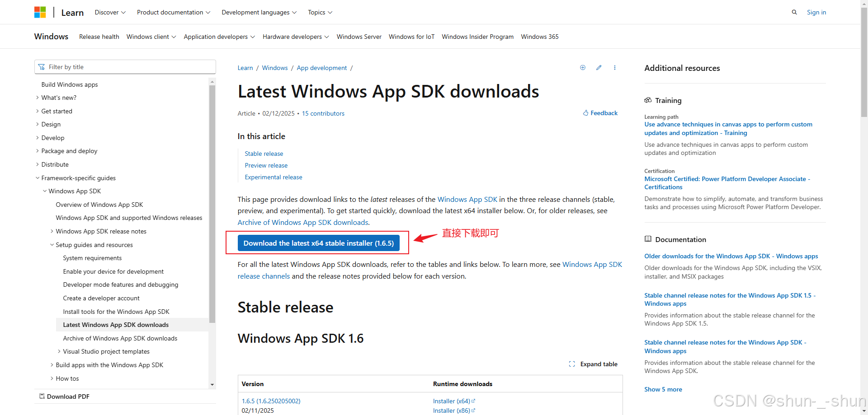The image size is (868, 415).
Task: Open the 15 contributors link
Action: point(323,113)
